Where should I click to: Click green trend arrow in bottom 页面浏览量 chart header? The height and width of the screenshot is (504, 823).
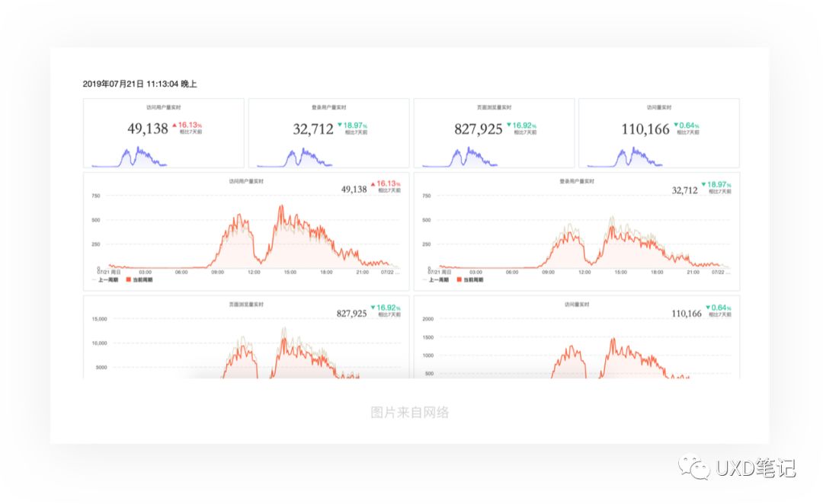point(373,308)
